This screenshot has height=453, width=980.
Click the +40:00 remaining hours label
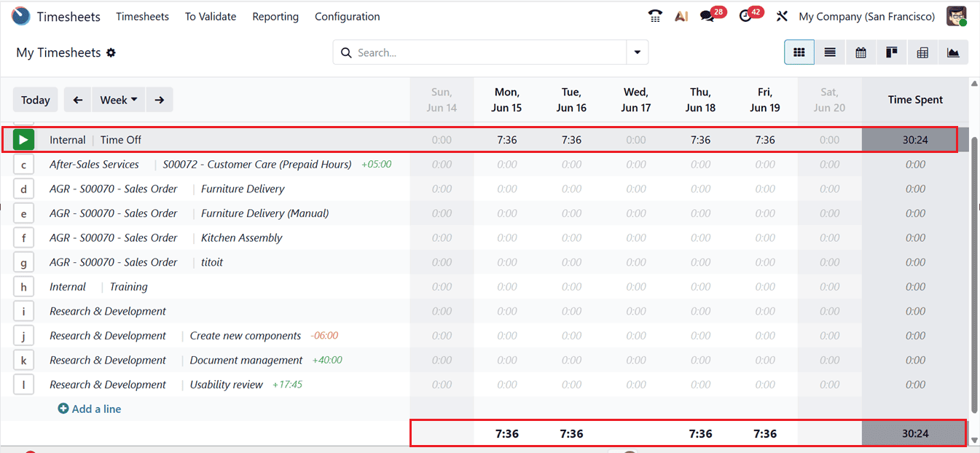click(x=327, y=360)
